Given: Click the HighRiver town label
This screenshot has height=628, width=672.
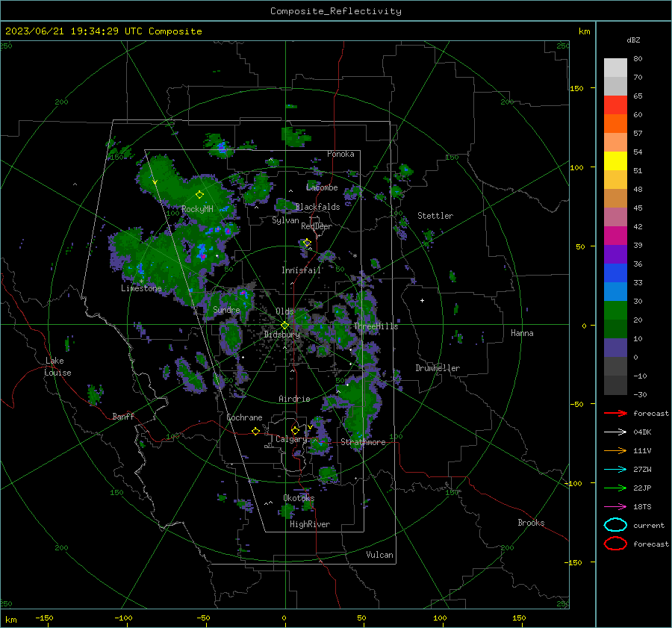Looking at the screenshot, I should (310, 524).
